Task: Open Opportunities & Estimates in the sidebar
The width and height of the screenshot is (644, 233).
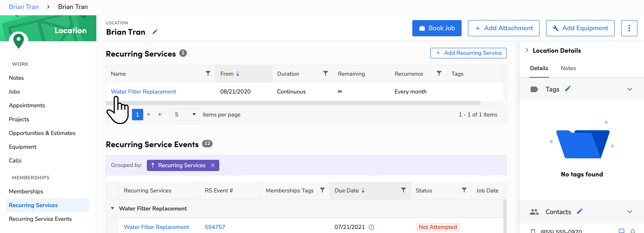Action: pos(42,133)
